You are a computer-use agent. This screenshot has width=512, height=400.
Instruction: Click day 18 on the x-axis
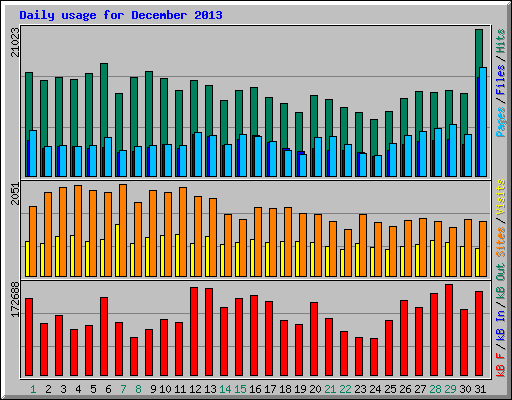coord(285,389)
